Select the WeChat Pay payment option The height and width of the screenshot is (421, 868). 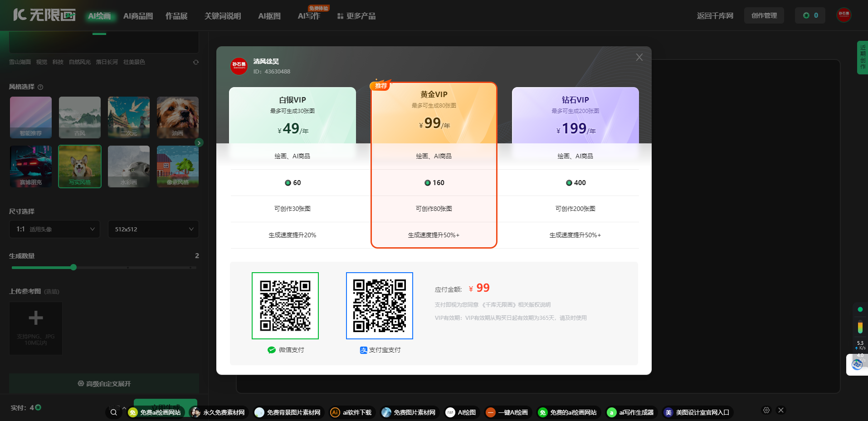[x=285, y=305]
